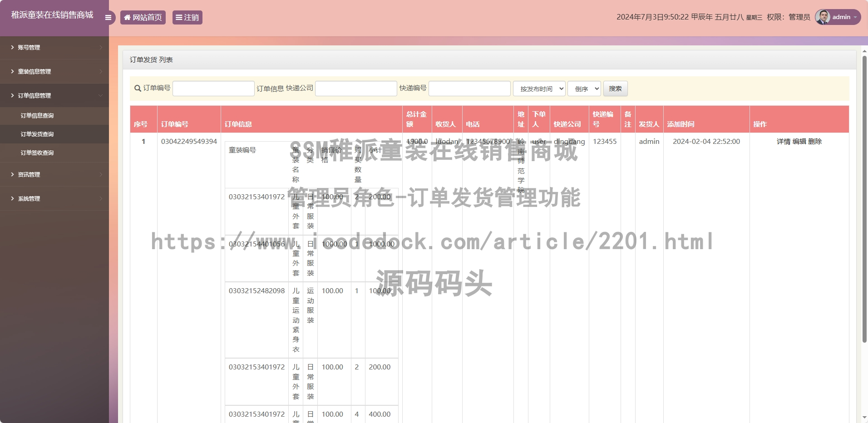Select the 123455 tracking number cell

(x=605, y=142)
